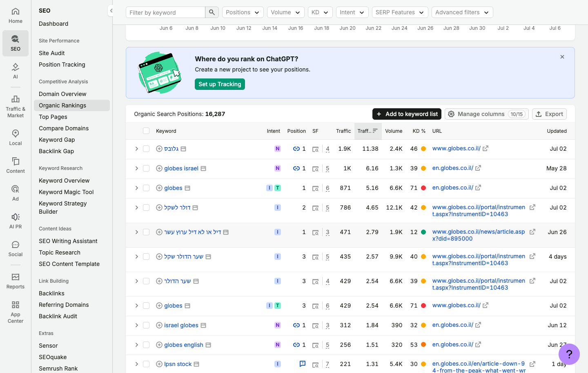The width and height of the screenshot is (588, 373).
Task: Click the red KD dot in globes position 1 row
Action: click(x=423, y=188)
